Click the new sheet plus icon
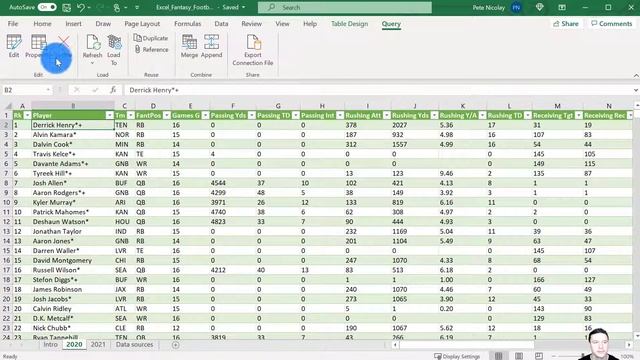The width and height of the screenshot is (640, 360). click(176, 345)
